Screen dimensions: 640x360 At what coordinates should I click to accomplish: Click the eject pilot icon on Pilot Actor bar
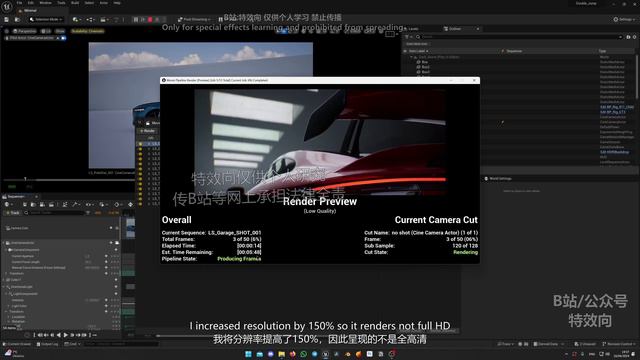pos(58,38)
